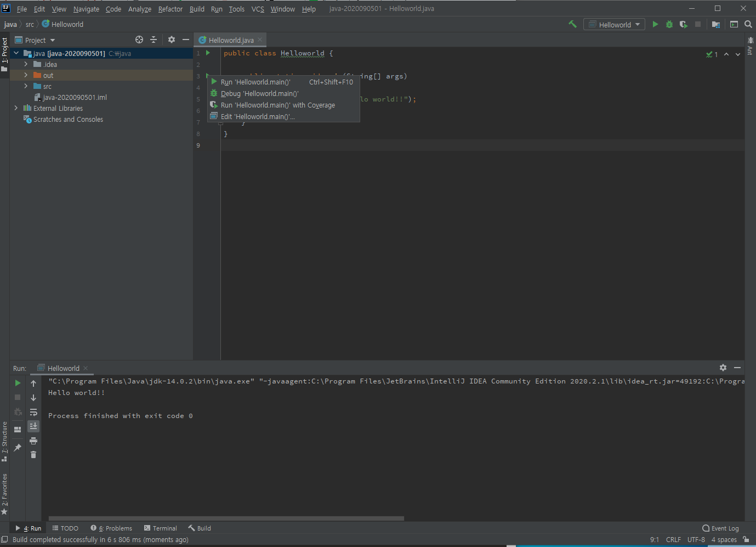756x547 pixels.
Task: Close the Helloworld.java editor tab
Action: click(x=260, y=40)
